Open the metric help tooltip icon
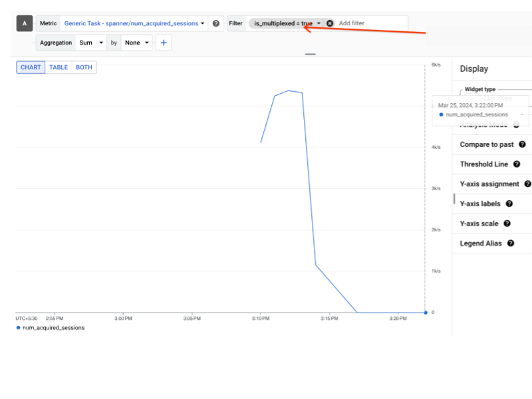The height and width of the screenshot is (399, 532). (215, 23)
